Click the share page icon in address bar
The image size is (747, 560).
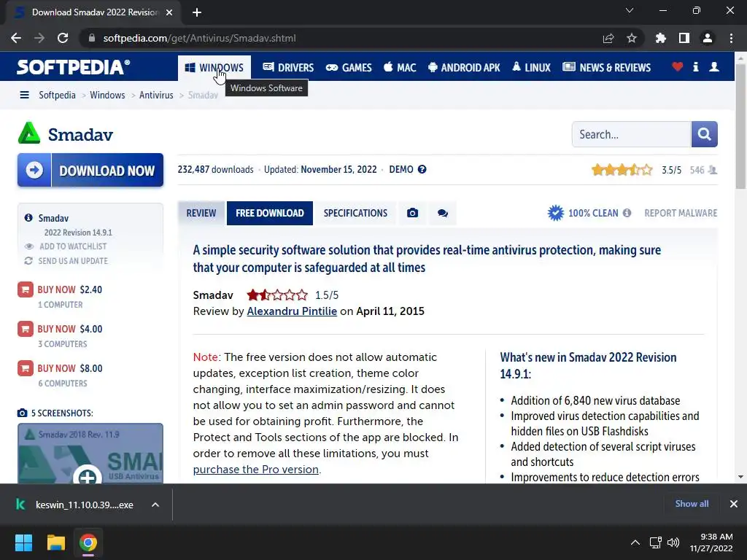coord(608,38)
